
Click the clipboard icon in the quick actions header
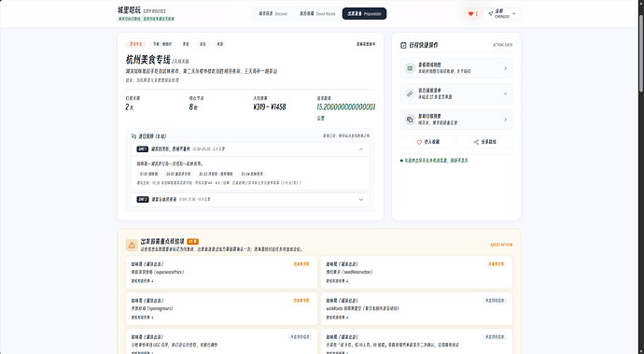tap(403, 45)
